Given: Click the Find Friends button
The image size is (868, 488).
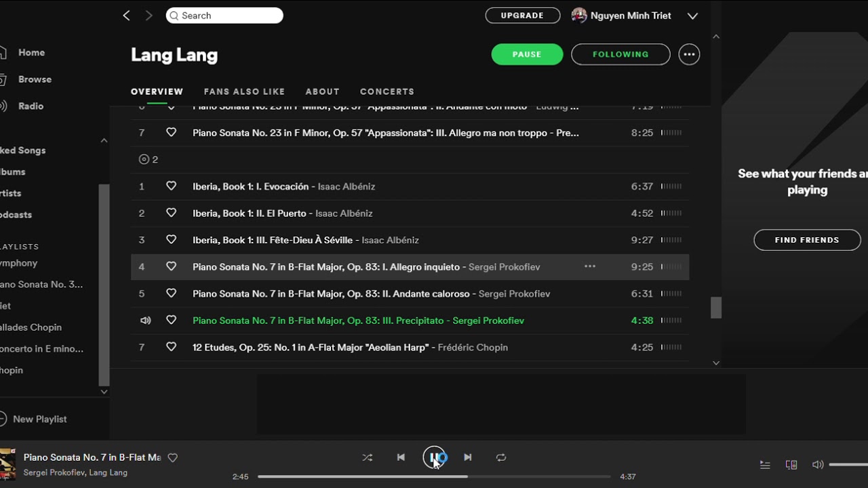Looking at the screenshot, I should [x=807, y=240].
